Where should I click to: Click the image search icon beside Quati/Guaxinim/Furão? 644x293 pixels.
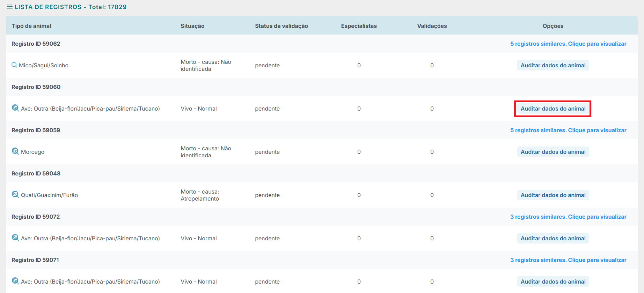(15, 194)
